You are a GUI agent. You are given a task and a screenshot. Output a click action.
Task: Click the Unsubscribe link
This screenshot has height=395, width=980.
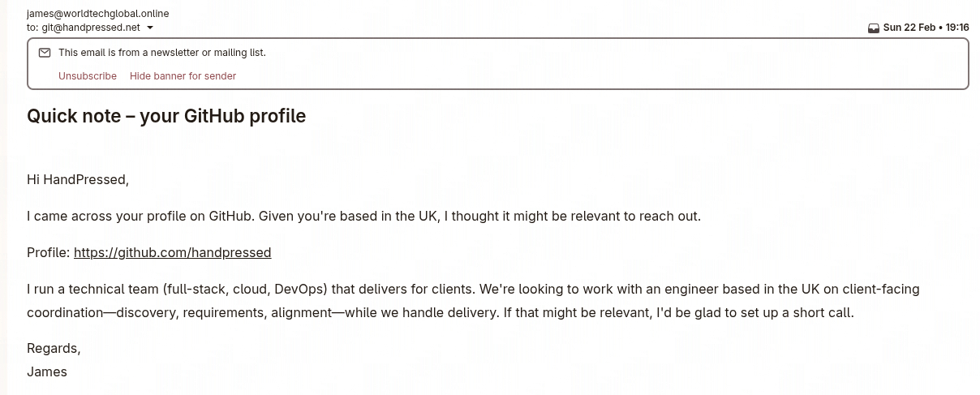click(88, 76)
